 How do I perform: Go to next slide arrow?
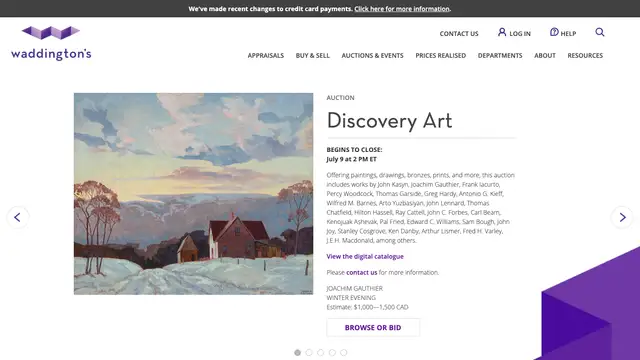point(622,217)
